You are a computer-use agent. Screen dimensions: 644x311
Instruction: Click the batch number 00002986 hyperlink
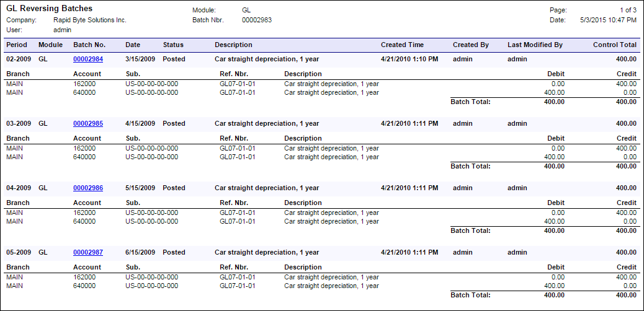click(x=88, y=188)
